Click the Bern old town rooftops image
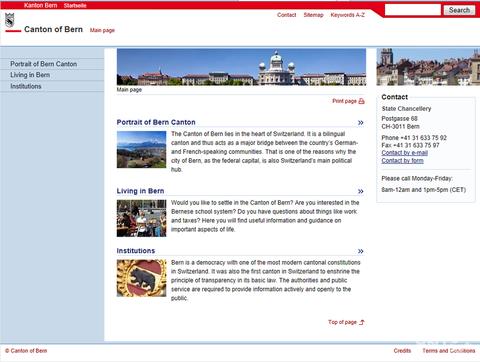This screenshot has width=480, height=362. pos(428,67)
